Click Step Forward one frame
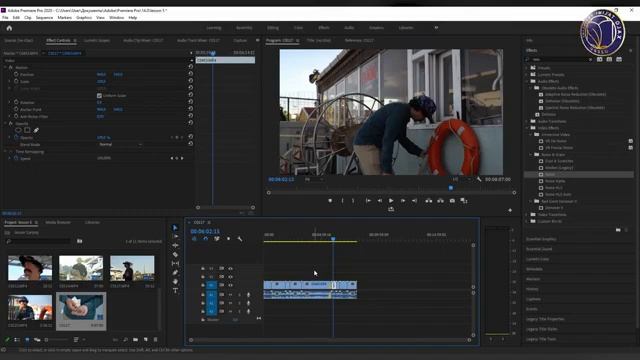The image size is (640, 360). pyautogui.click(x=403, y=201)
